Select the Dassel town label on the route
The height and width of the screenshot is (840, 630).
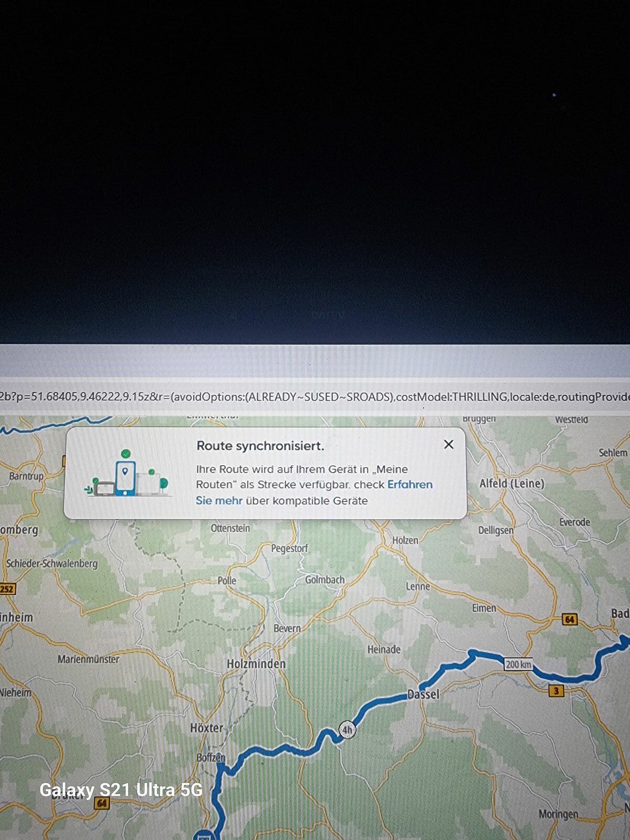click(x=423, y=695)
